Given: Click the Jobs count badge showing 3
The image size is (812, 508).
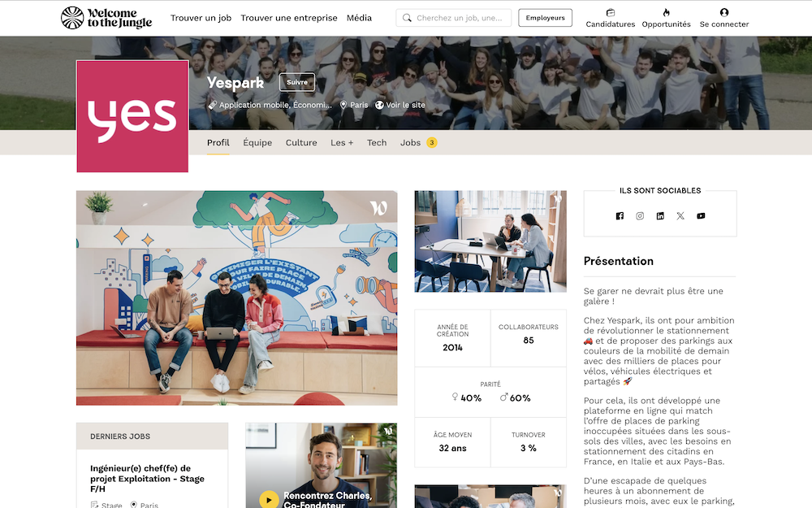Looking at the screenshot, I should point(432,142).
